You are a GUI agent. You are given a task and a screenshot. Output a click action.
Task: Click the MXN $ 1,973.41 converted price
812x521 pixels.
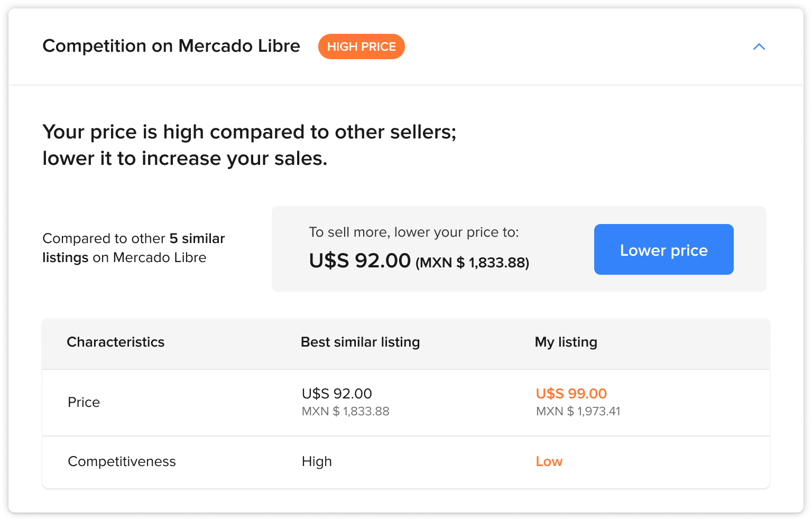(578, 411)
